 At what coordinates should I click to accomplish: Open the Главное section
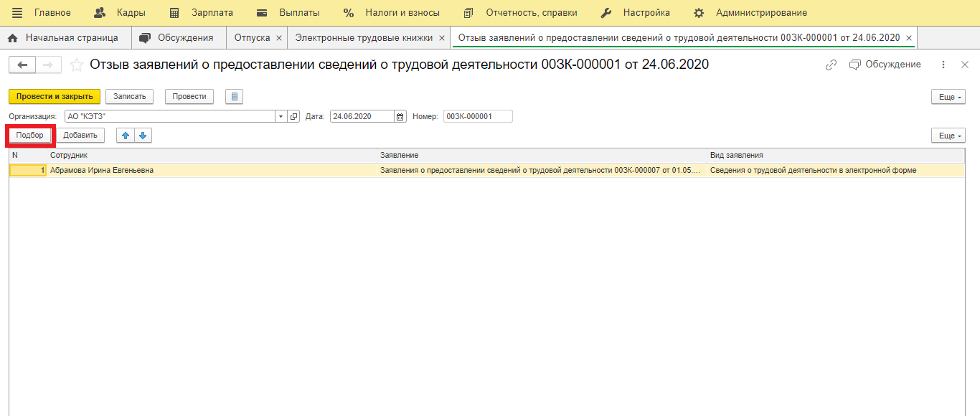click(x=52, y=13)
